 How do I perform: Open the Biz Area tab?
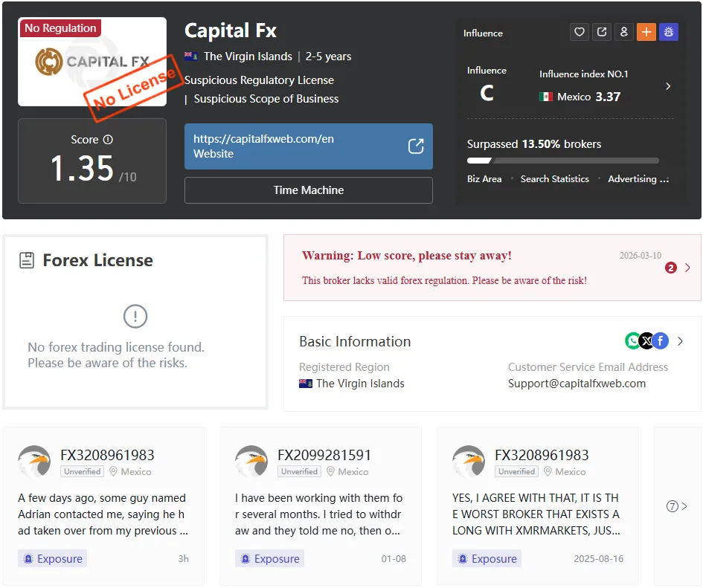(484, 179)
